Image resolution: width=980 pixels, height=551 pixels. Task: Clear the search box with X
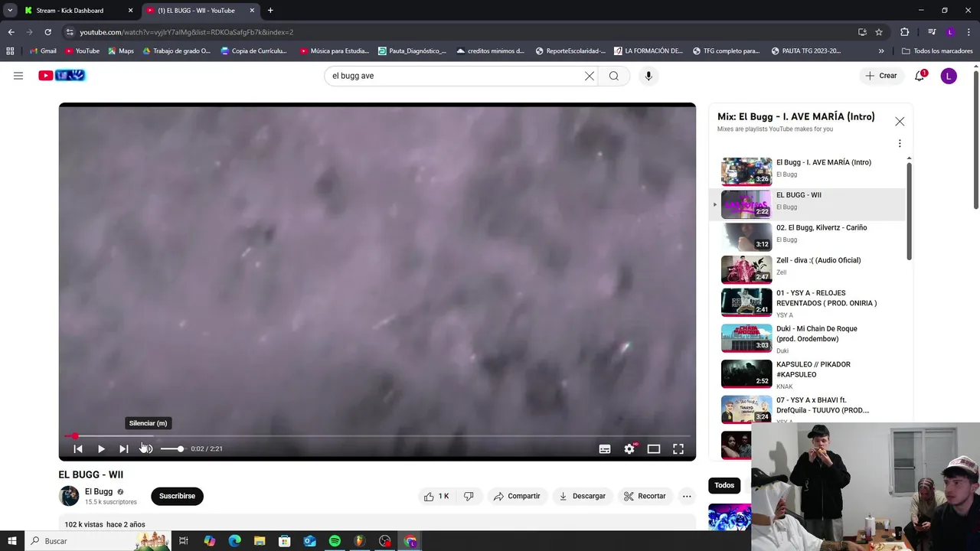click(x=590, y=76)
